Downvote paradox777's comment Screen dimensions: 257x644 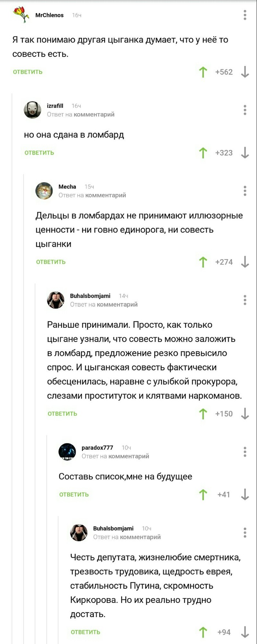pyautogui.click(x=245, y=494)
